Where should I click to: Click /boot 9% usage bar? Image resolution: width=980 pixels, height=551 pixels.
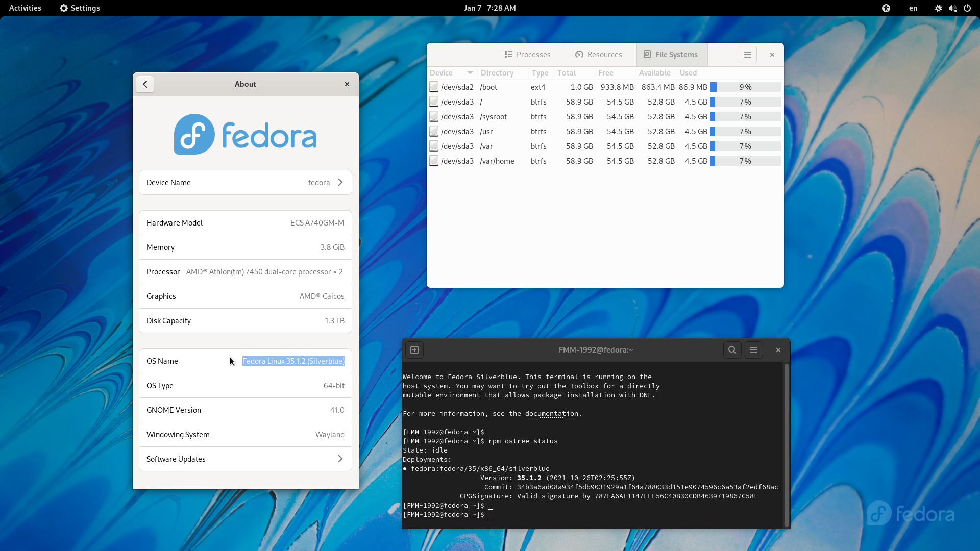click(x=746, y=87)
